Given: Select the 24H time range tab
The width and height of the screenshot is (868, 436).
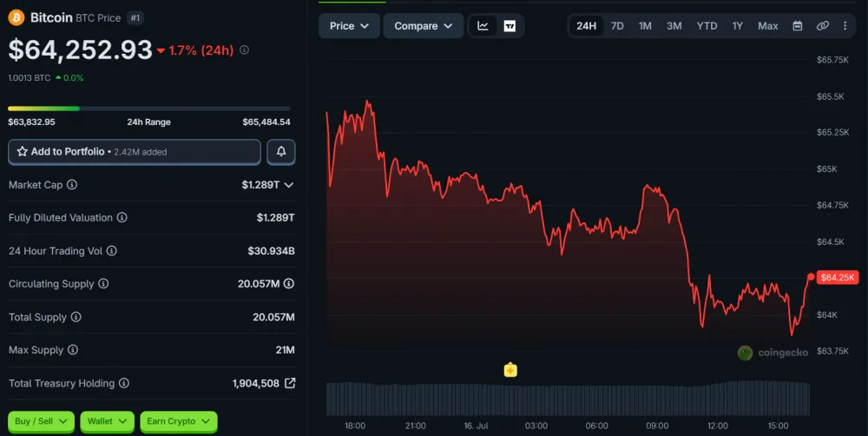Looking at the screenshot, I should pyautogui.click(x=586, y=26).
